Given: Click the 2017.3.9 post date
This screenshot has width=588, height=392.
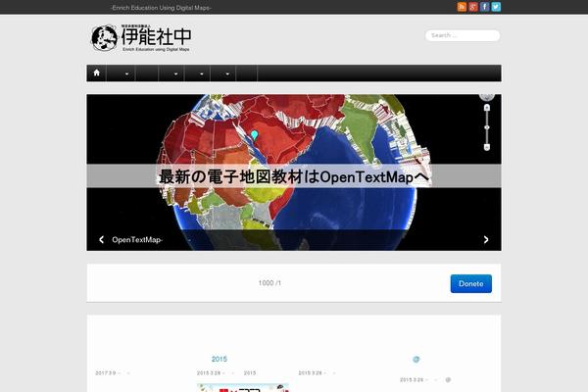Looking at the screenshot, I should pos(106,372).
